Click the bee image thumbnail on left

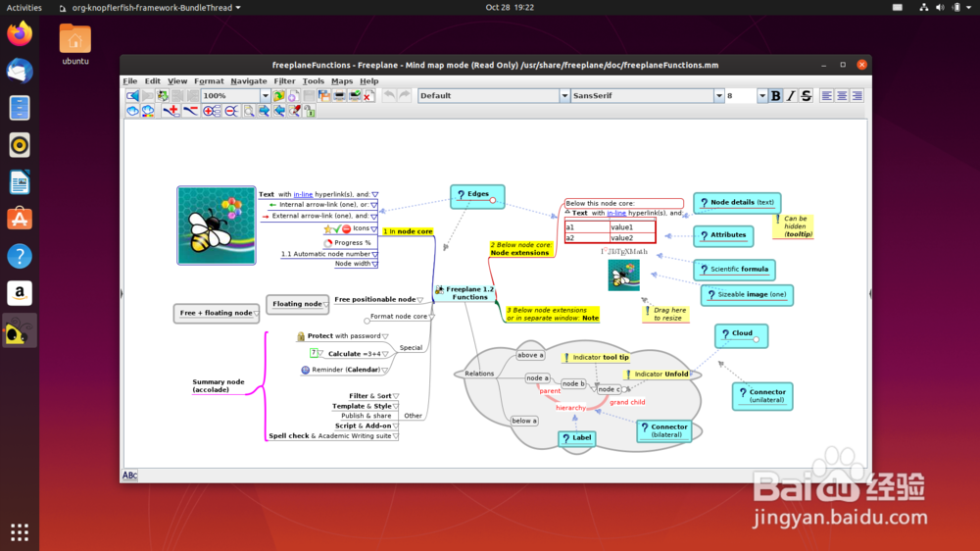point(217,225)
